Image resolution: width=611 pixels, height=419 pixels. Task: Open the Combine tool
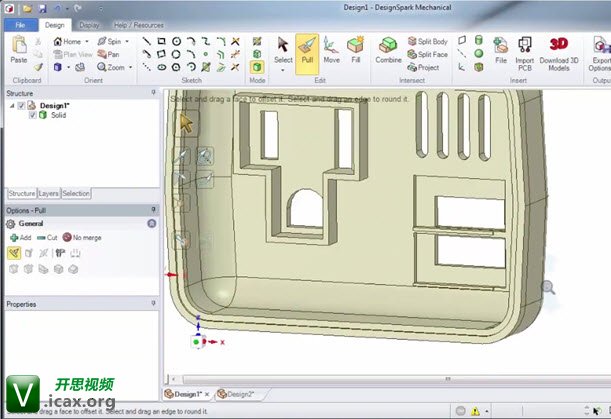388,50
